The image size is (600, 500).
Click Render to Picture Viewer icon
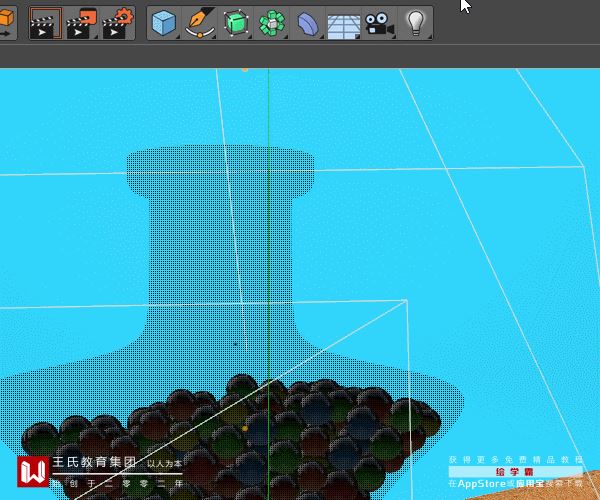(x=81, y=23)
